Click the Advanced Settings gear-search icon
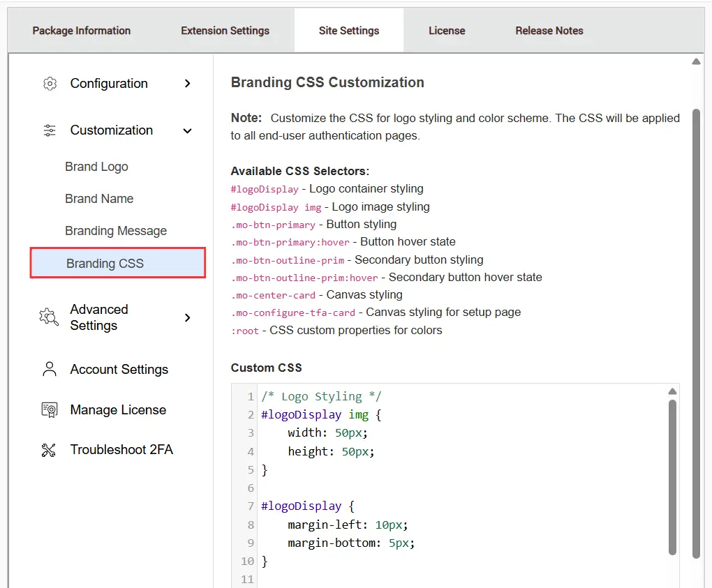The height and width of the screenshot is (588, 712). click(49, 317)
